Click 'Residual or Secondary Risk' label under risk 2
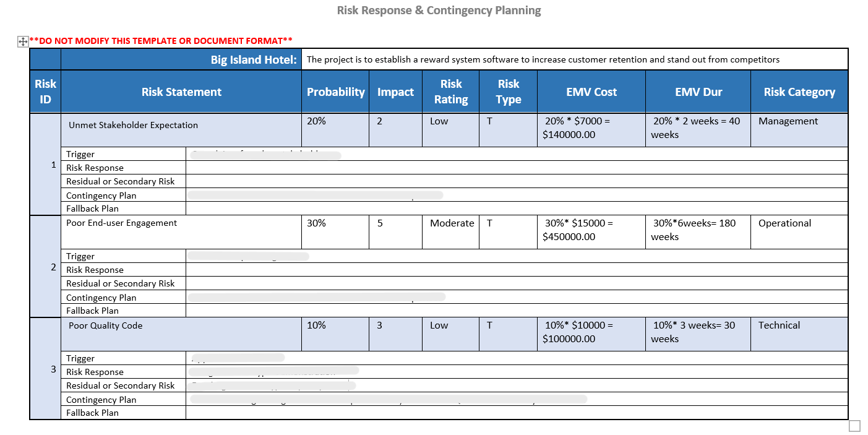Viewport: 868px width, 435px height. click(121, 283)
